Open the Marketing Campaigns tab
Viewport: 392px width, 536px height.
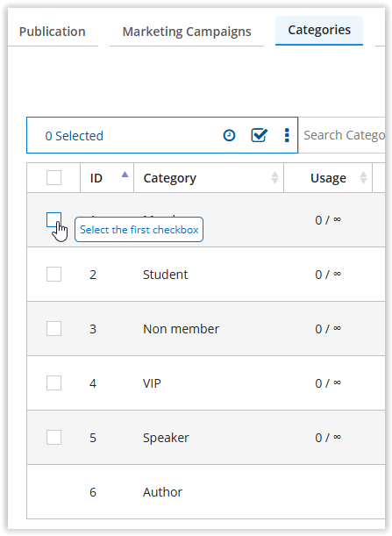pyautogui.click(x=187, y=32)
